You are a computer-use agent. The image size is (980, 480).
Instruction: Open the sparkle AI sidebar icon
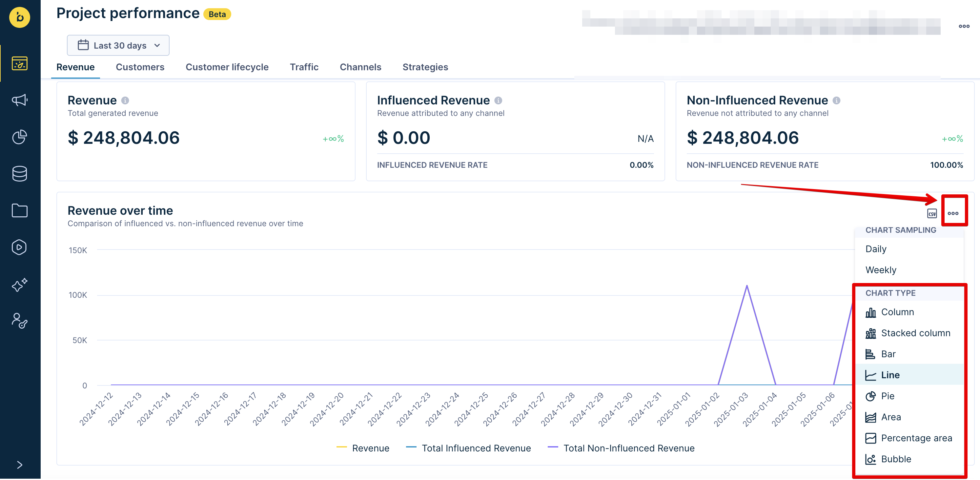pos(19,285)
